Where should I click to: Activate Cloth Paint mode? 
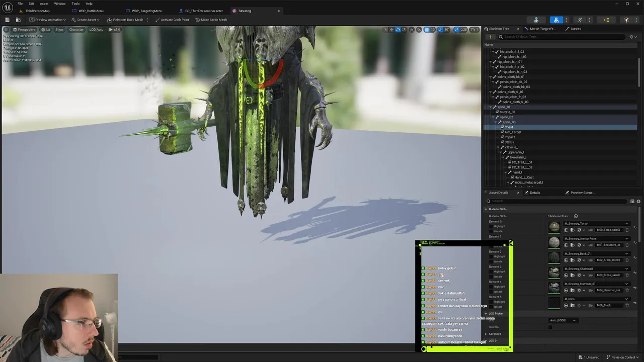(x=172, y=20)
